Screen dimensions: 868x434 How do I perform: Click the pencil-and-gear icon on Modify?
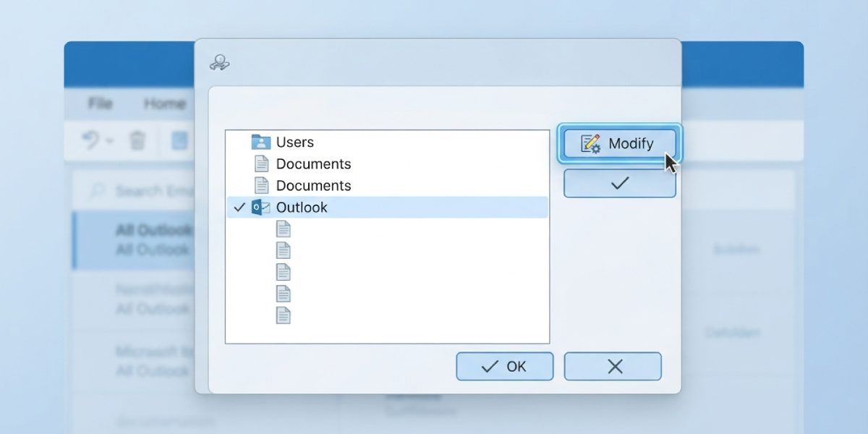click(x=591, y=143)
